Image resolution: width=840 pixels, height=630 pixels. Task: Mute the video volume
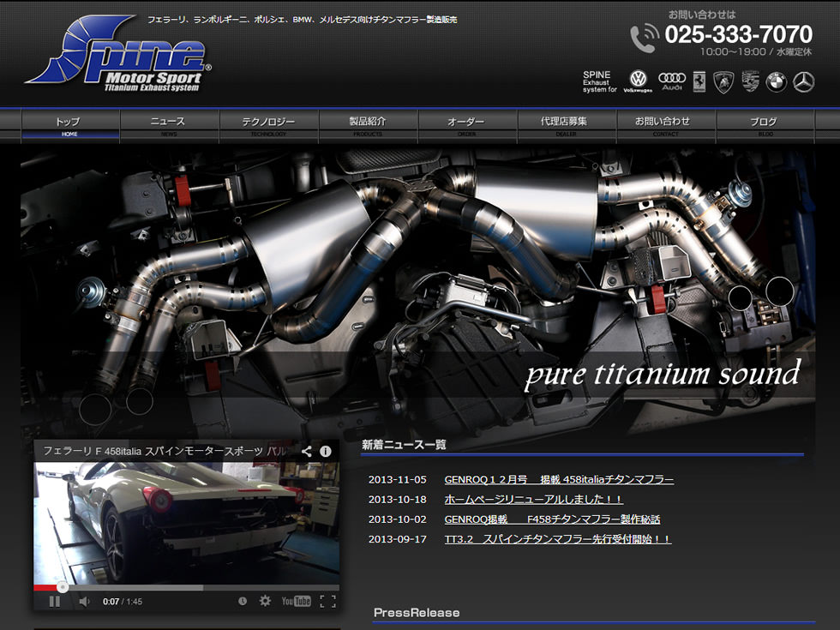coord(84,602)
